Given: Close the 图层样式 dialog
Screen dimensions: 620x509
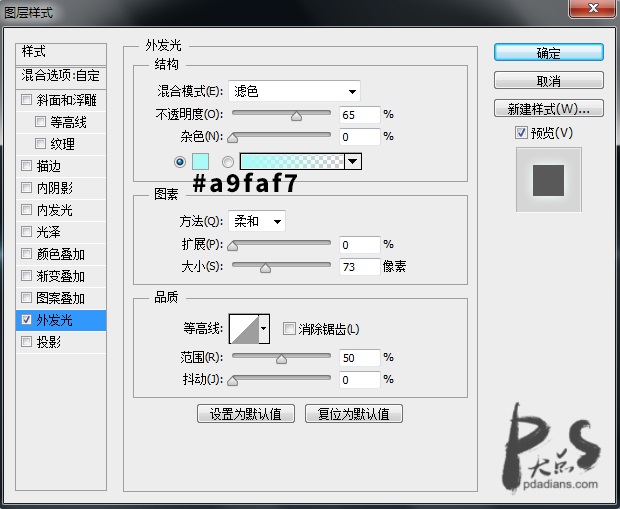Looking at the screenshot, I should coord(593,8).
